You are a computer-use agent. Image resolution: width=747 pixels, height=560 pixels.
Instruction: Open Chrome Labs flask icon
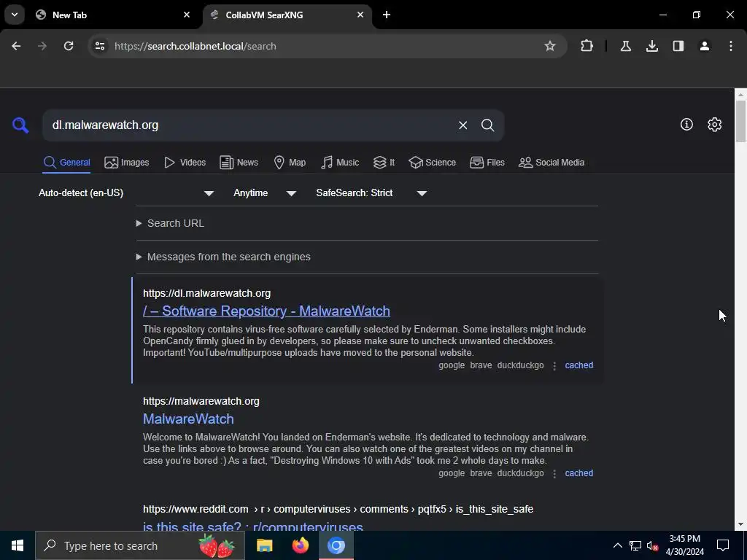pos(625,46)
